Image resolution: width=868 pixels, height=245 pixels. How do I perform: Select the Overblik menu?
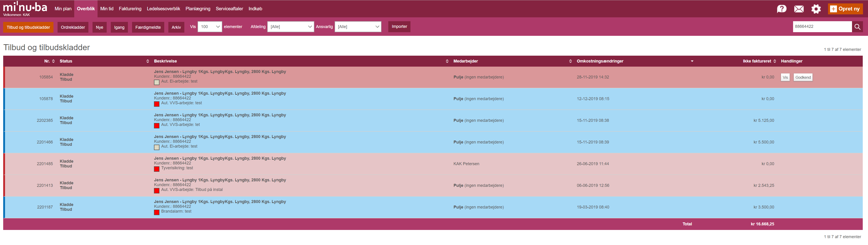(86, 9)
